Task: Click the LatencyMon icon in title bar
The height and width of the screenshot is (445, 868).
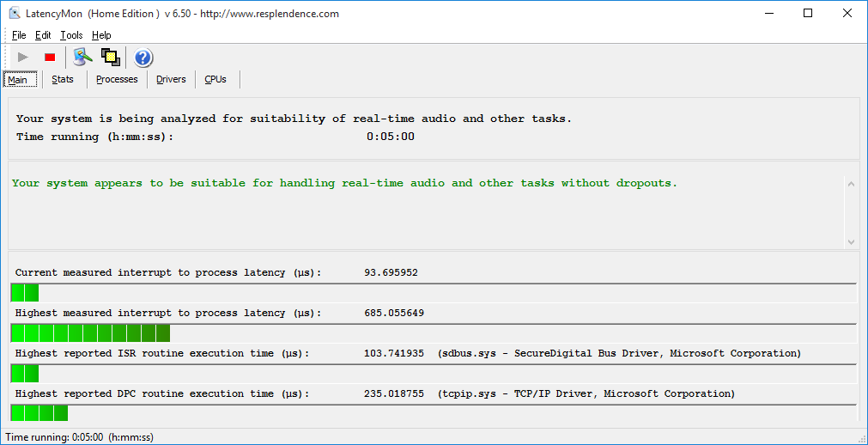Action: click(x=14, y=14)
